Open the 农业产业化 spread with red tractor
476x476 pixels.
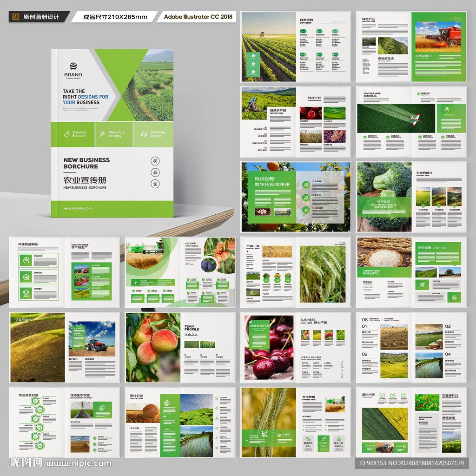click(x=64, y=347)
